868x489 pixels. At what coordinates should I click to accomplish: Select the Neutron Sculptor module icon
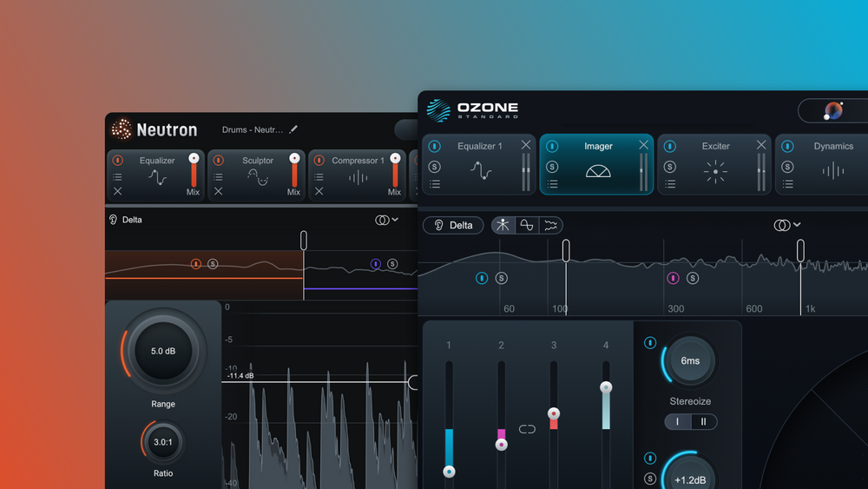coord(258,177)
